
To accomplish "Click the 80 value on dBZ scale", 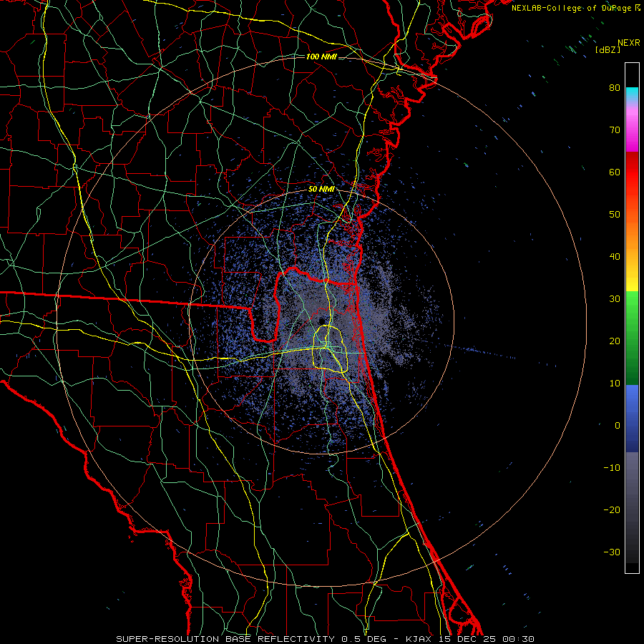I will point(615,87).
